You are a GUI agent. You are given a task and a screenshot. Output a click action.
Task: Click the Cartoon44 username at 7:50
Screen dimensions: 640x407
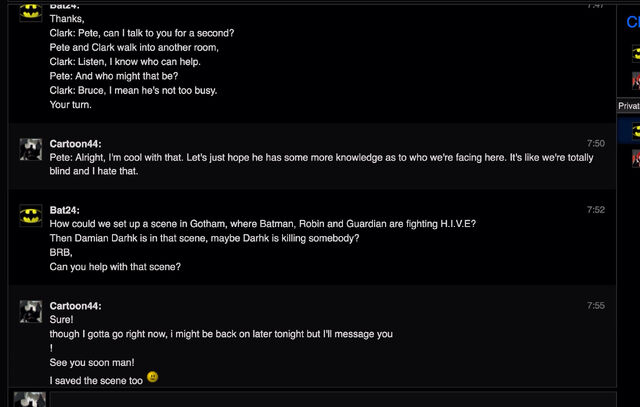pos(76,144)
